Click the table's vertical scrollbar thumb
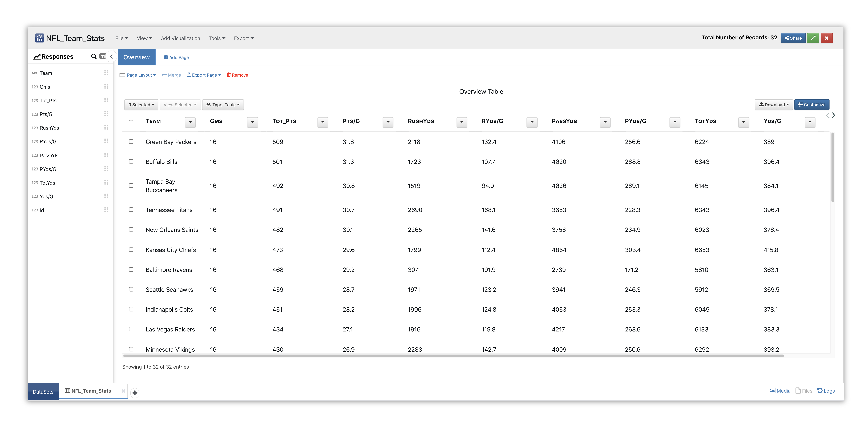868x430 pixels. click(x=833, y=167)
